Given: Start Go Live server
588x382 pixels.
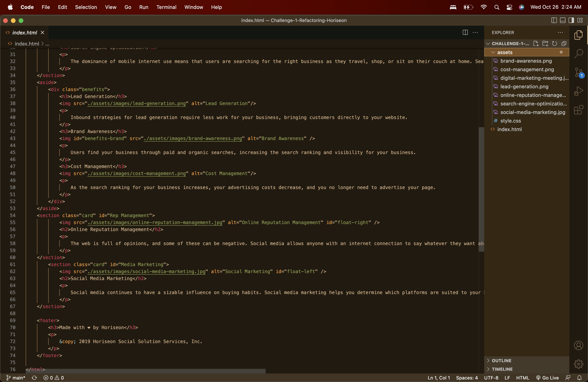Looking at the screenshot, I should coord(548,378).
